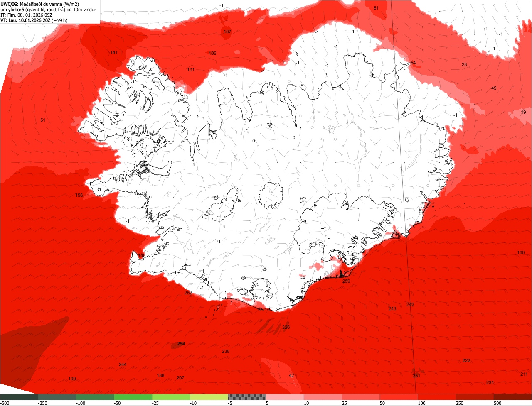Click the checkered legend swatch between -5 and 5
The width and height of the screenshot is (532, 406).
pos(247,396)
